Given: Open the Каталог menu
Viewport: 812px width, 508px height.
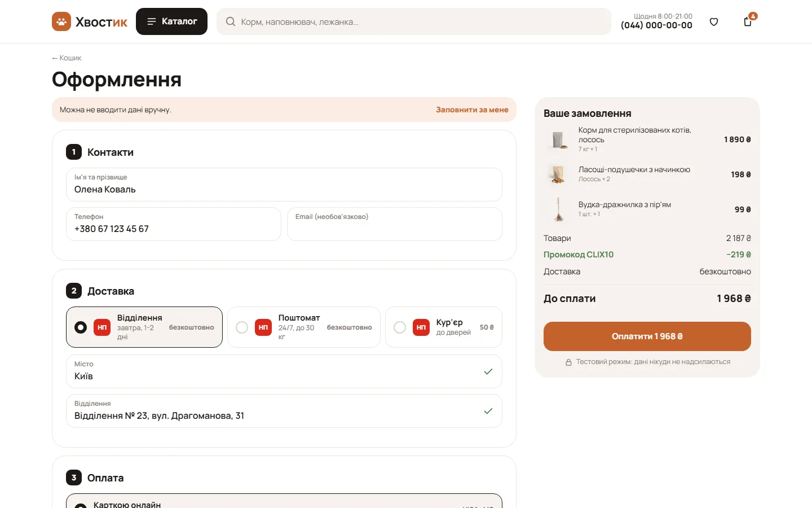Looking at the screenshot, I should click(171, 21).
